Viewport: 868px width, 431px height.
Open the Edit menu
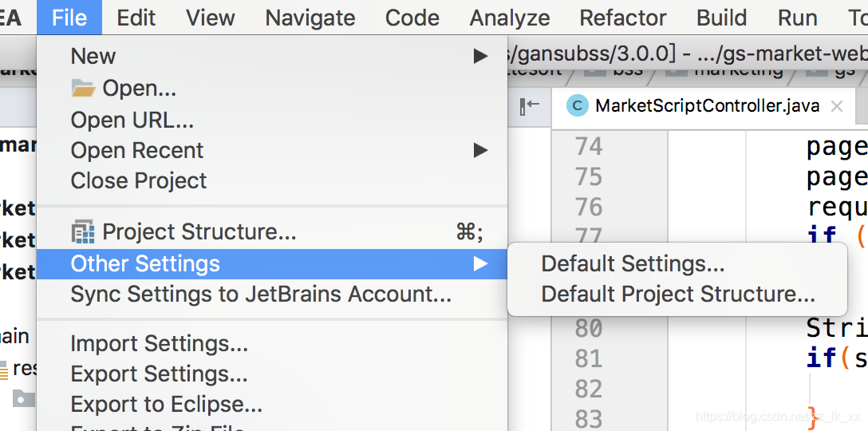pyautogui.click(x=136, y=18)
